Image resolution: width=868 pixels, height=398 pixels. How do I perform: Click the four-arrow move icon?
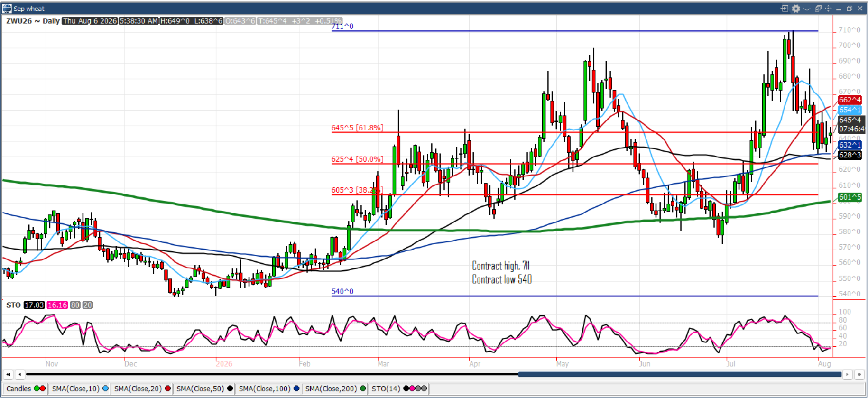pos(828,9)
